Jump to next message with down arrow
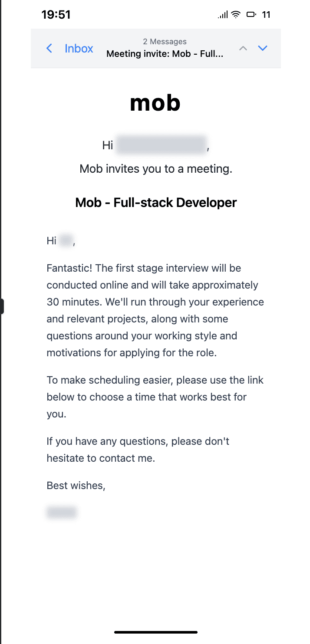This screenshot has width=310, height=644. 262,48
